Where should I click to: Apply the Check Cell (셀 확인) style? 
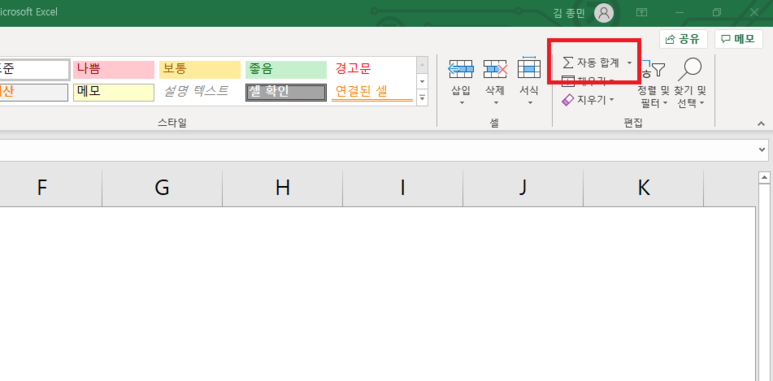[286, 93]
